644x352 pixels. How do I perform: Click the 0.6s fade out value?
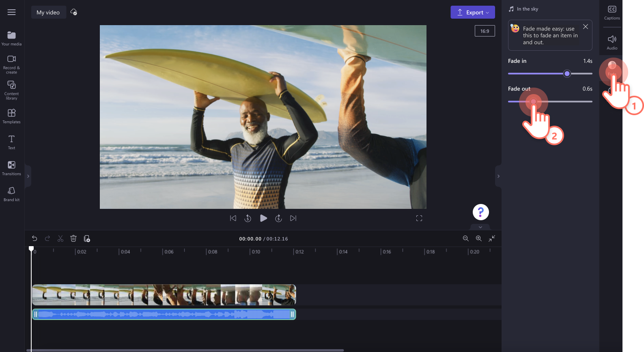coord(587,89)
